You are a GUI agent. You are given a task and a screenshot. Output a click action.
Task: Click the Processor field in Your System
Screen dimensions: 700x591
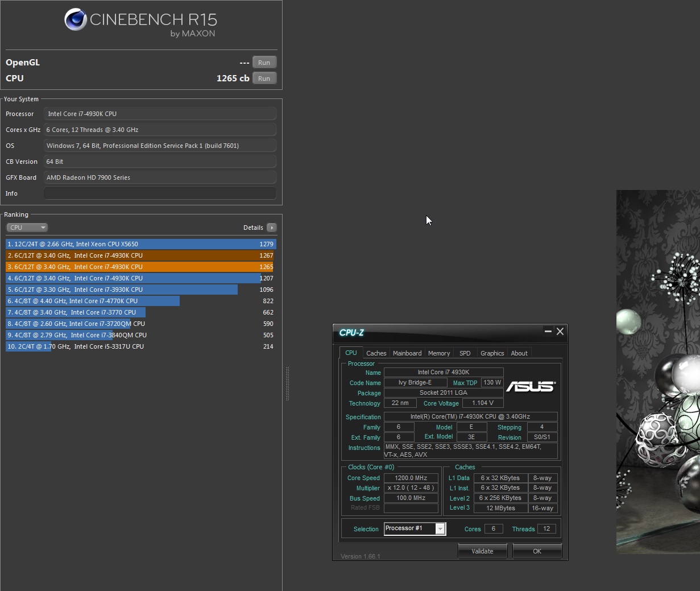(x=160, y=114)
